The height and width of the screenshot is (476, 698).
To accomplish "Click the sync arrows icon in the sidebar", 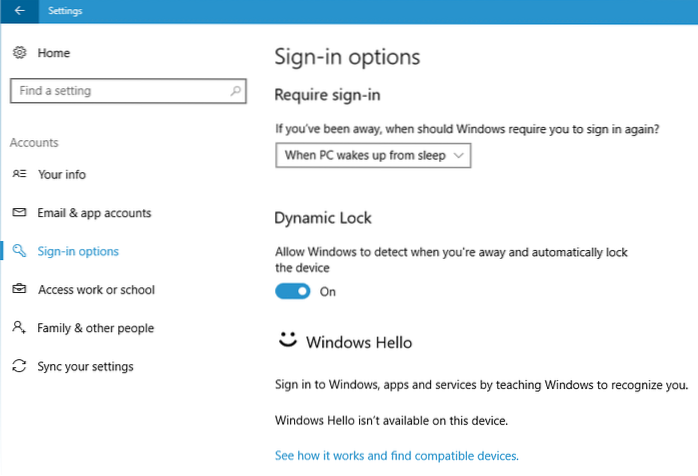I will click(19, 366).
